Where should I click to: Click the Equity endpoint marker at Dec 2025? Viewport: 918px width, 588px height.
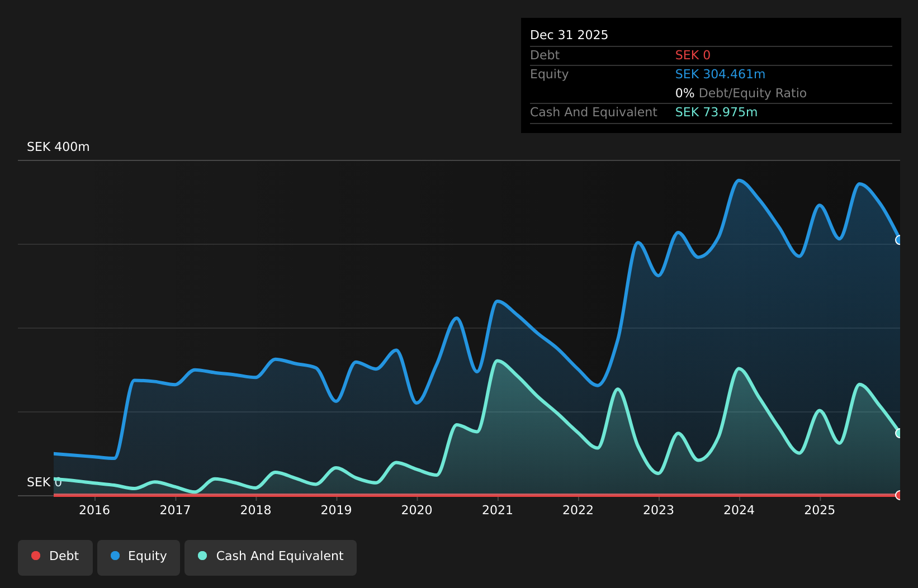[x=900, y=240]
